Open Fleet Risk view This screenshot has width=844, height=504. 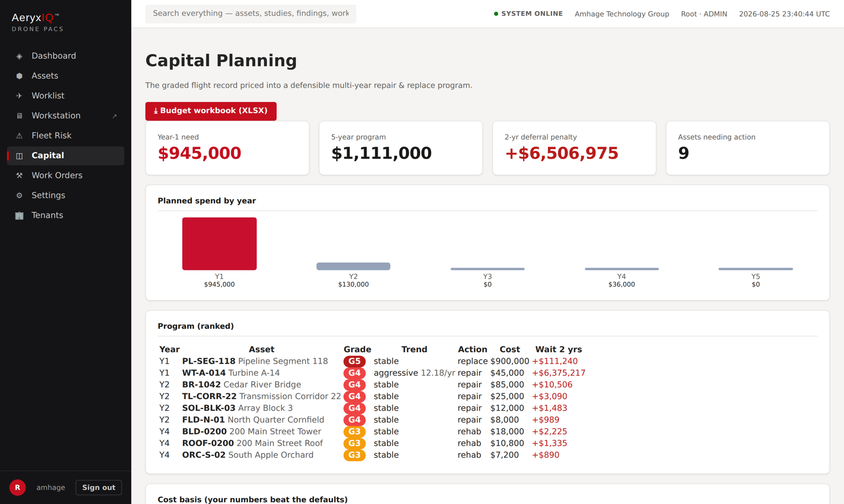(65, 136)
